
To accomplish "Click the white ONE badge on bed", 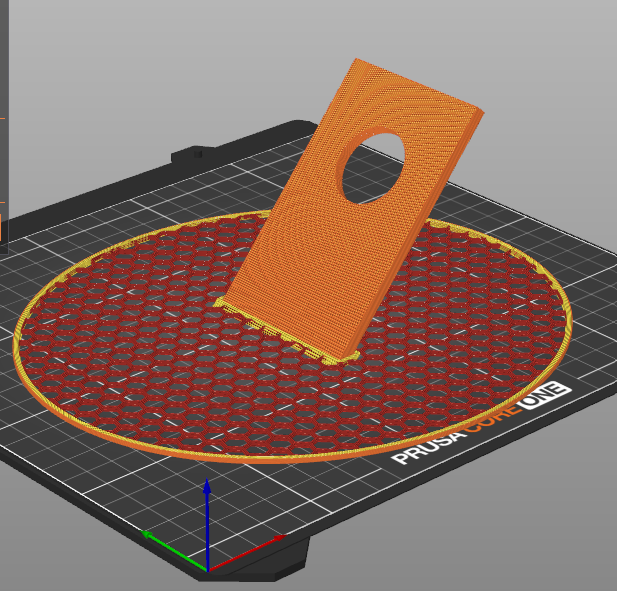I will coord(543,395).
